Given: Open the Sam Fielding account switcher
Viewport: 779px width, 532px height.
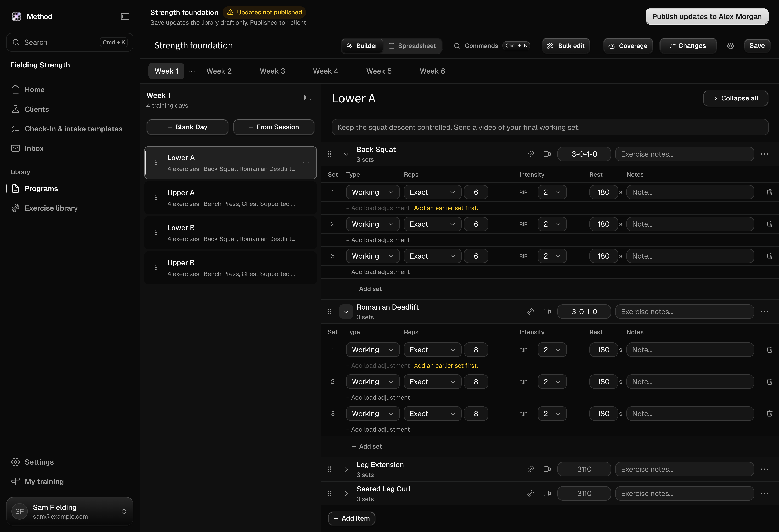Looking at the screenshot, I should click(70, 511).
